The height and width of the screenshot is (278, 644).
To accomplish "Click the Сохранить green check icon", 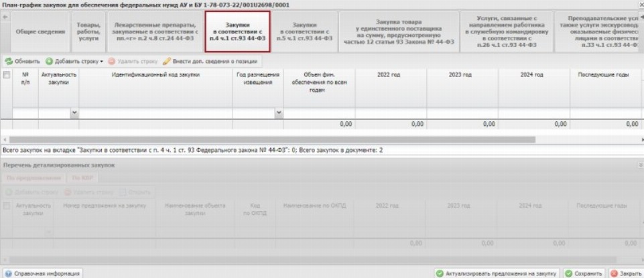I will (x=568, y=273).
